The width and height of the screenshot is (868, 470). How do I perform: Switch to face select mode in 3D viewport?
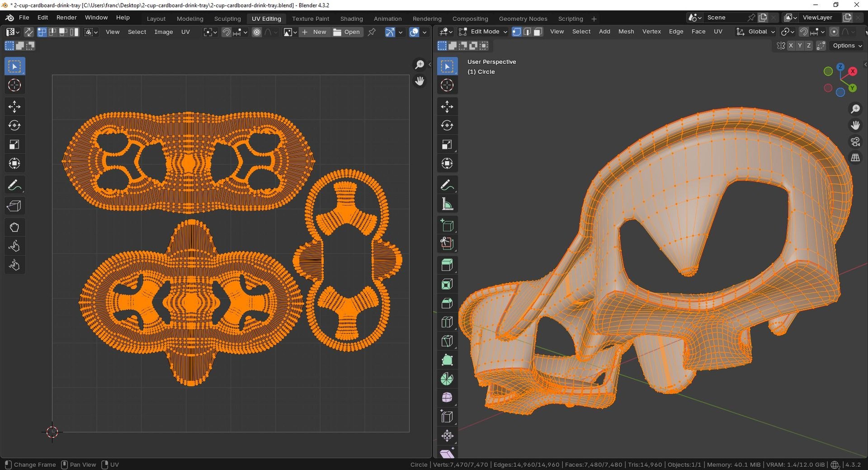538,32
